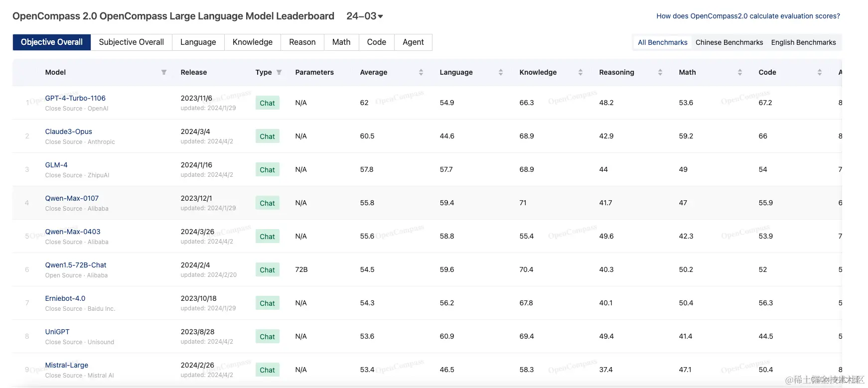Switch to the Math tab

[x=341, y=42]
